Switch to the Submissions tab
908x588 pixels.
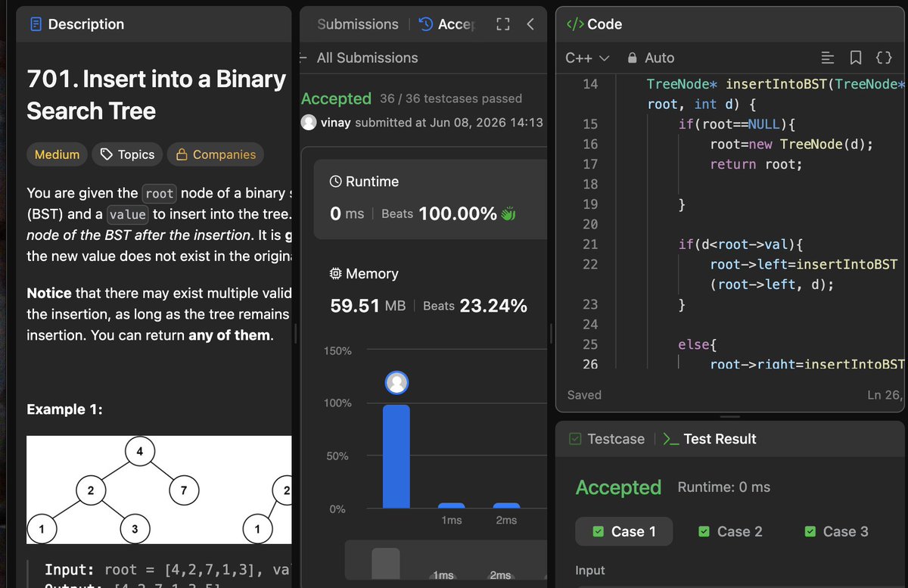357,24
